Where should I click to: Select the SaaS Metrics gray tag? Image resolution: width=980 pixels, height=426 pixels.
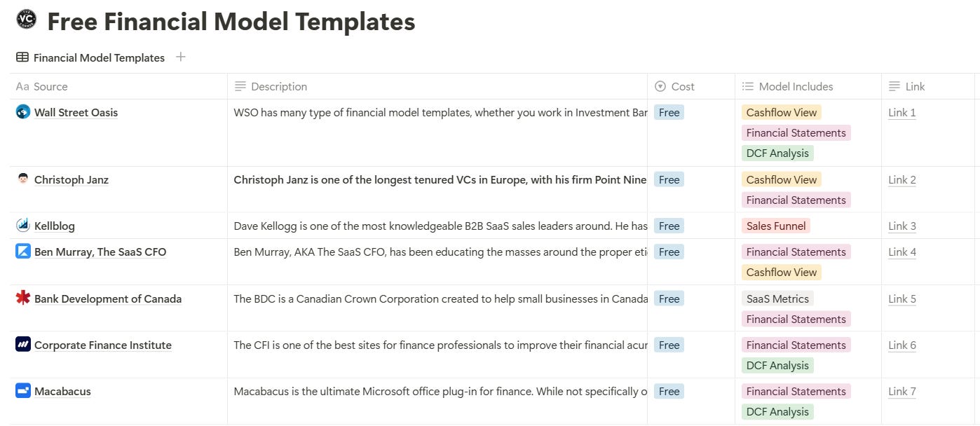777,298
